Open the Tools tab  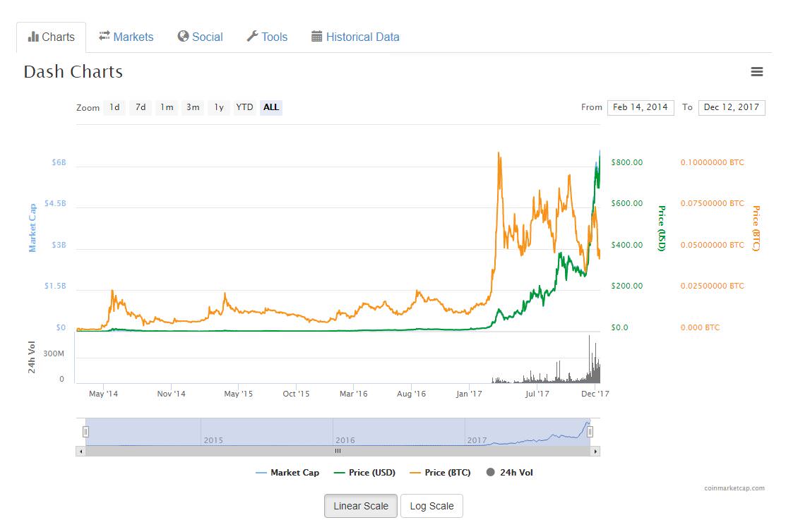tap(267, 37)
